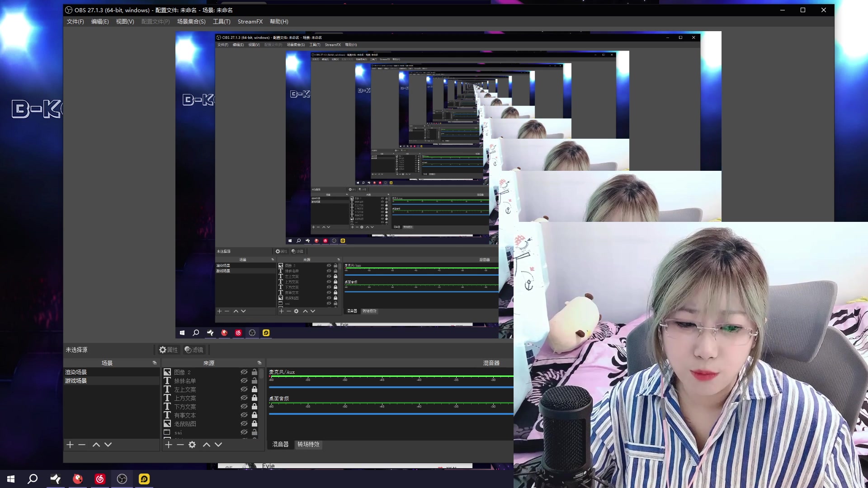Select the 有事文本 text source
The image size is (868, 488).
(x=211, y=415)
